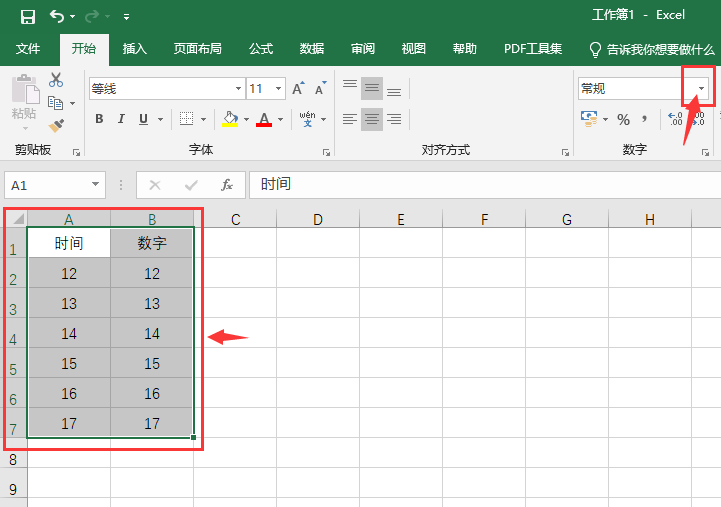Switch to the PDF工具集 tab
This screenshot has height=507, width=721.
point(533,49)
